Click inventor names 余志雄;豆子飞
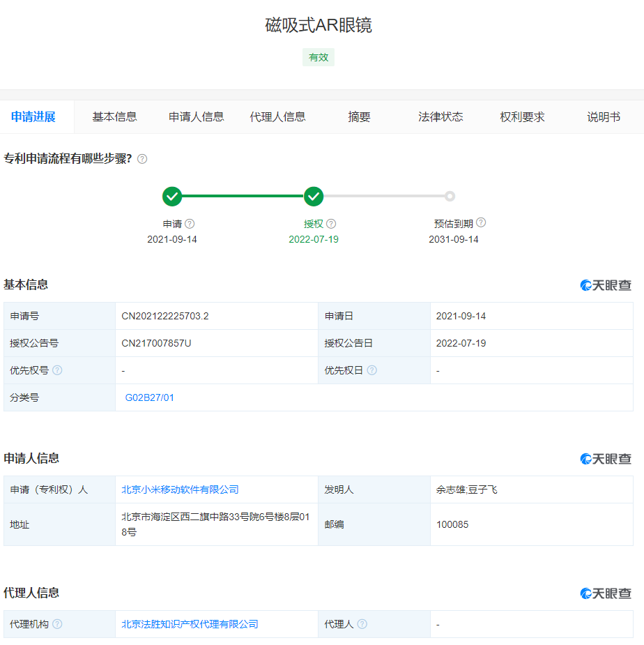The height and width of the screenshot is (645, 644). [466, 490]
